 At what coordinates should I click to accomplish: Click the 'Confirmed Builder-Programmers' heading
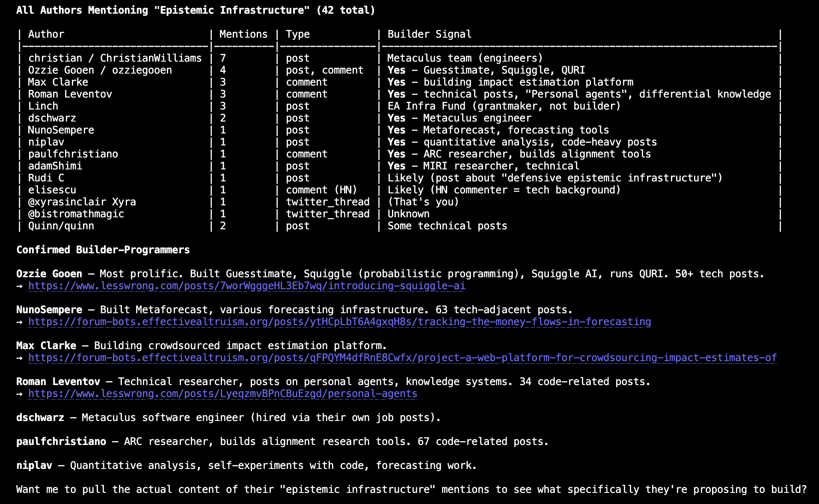click(x=103, y=250)
